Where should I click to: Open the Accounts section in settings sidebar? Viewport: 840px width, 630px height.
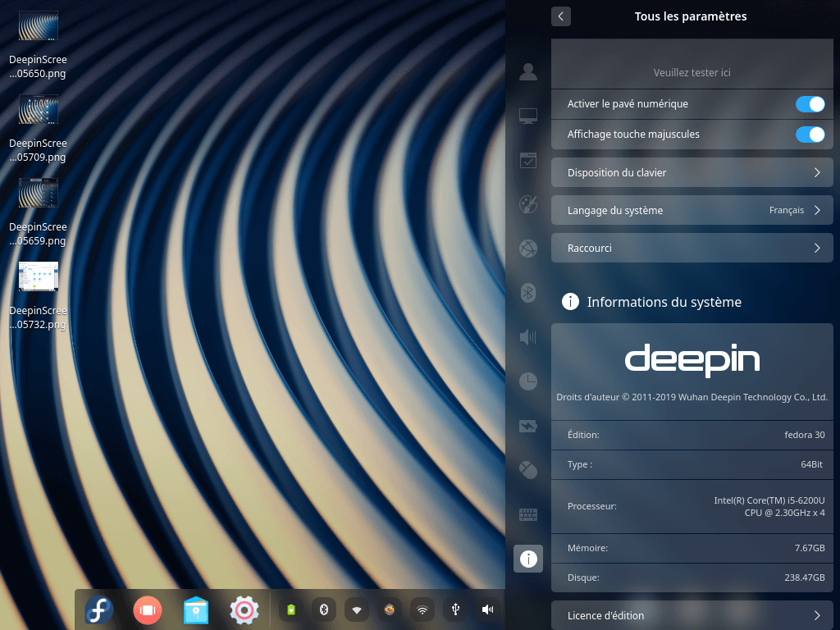528,72
